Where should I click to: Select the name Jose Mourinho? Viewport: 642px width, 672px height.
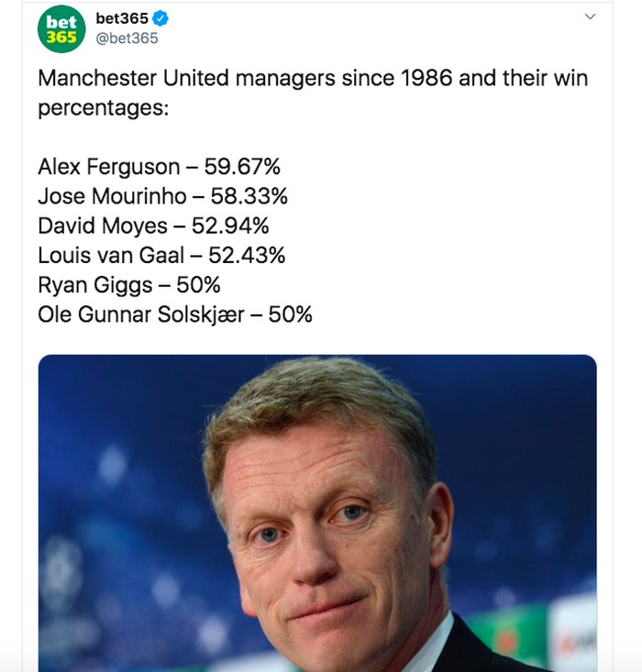(113, 196)
